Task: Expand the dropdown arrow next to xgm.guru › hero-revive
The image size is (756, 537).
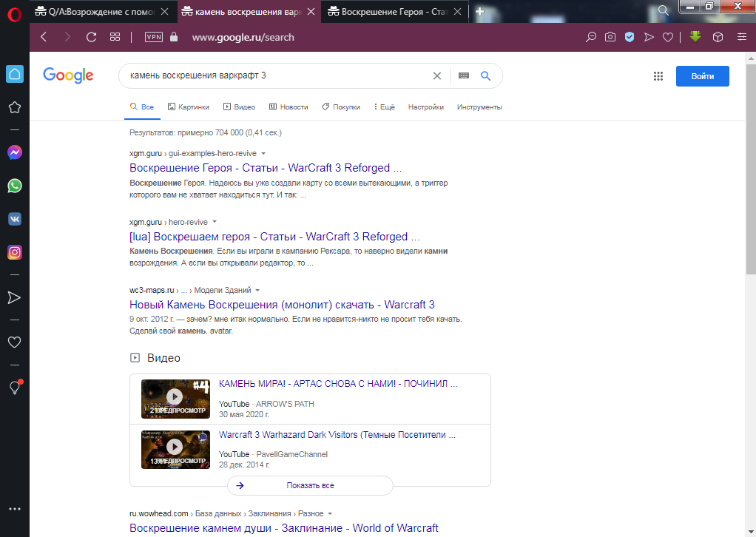Action: [215, 222]
